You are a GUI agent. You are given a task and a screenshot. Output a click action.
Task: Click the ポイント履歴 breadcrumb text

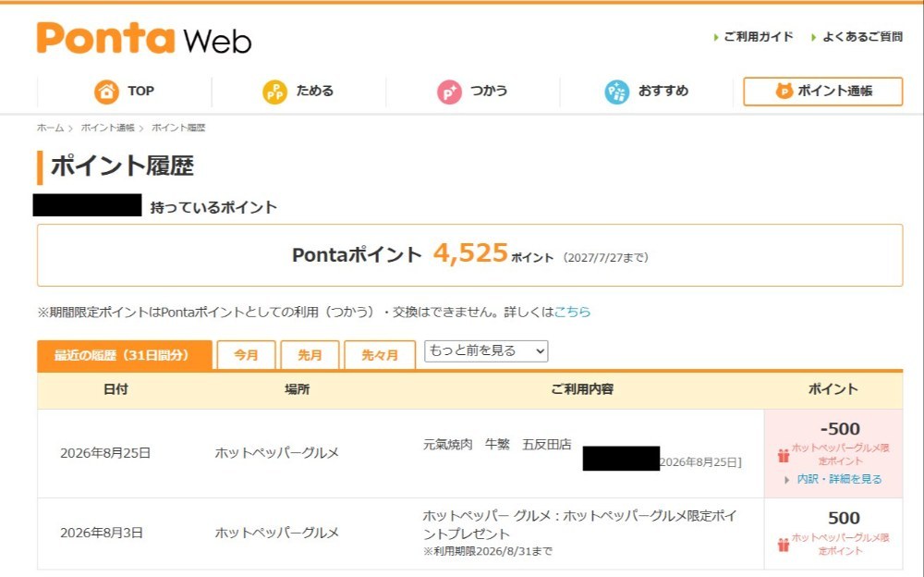click(178, 128)
